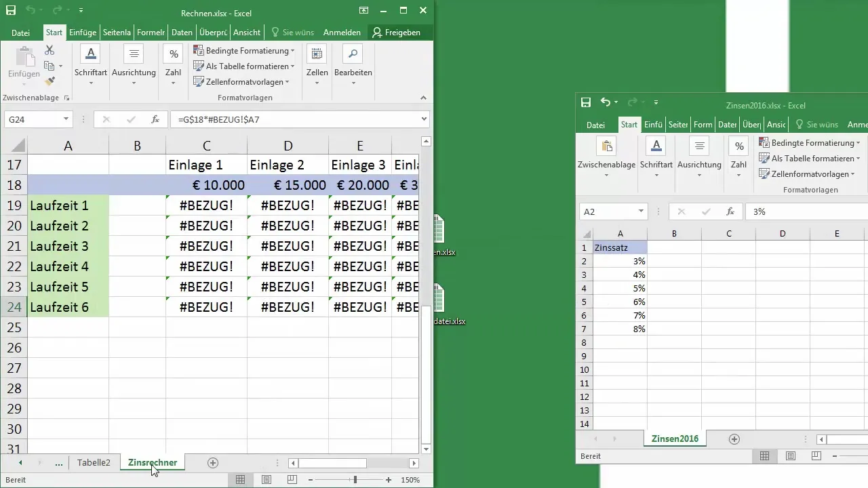This screenshot has width=868, height=488.
Task: Select Tabelle2 sheet tab
Action: [94, 463]
